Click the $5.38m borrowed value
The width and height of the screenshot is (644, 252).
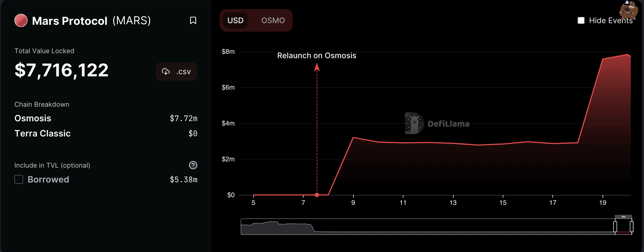tap(184, 179)
